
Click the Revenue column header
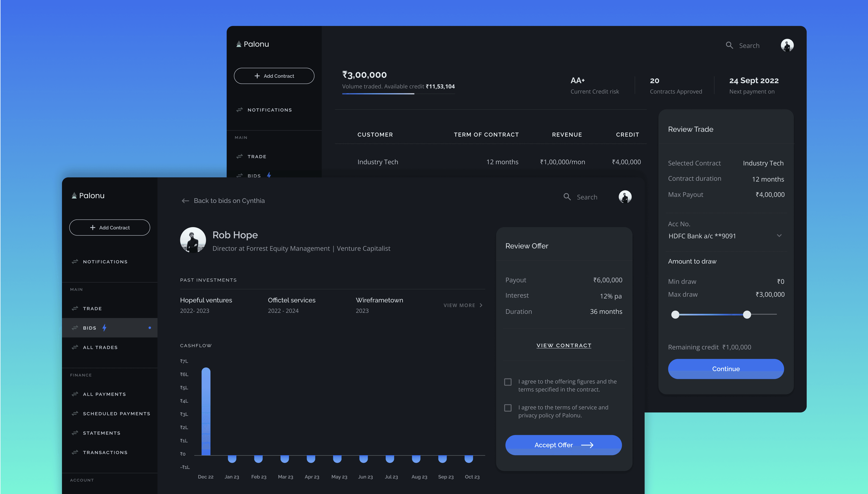(567, 134)
